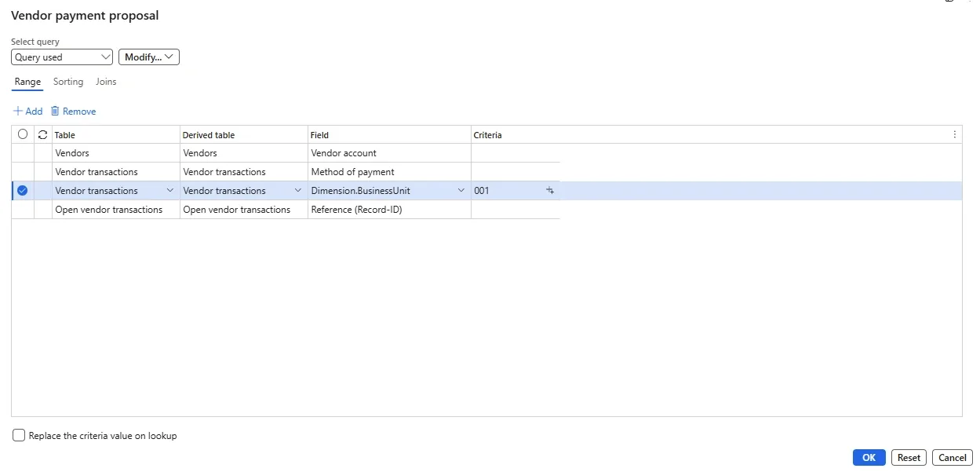The image size is (980, 472).
Task: Expand the Modify... dropdown
Action: tap(149, 57)
